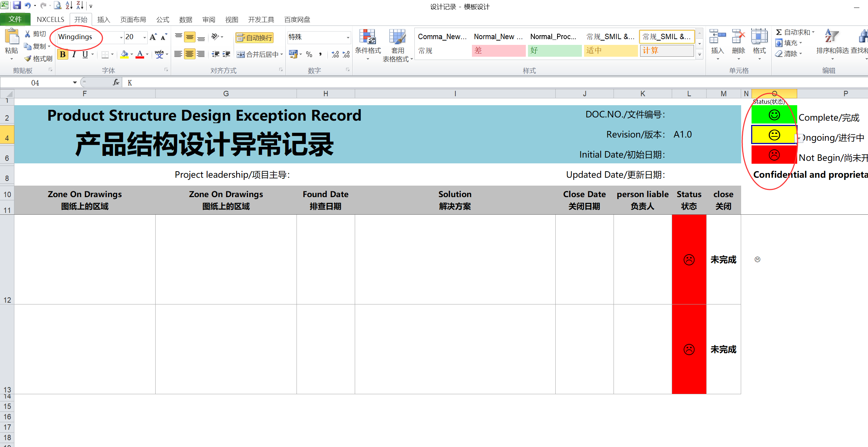868x447 pixels.
Task: Align text left
Action: [x=178, y=54]
